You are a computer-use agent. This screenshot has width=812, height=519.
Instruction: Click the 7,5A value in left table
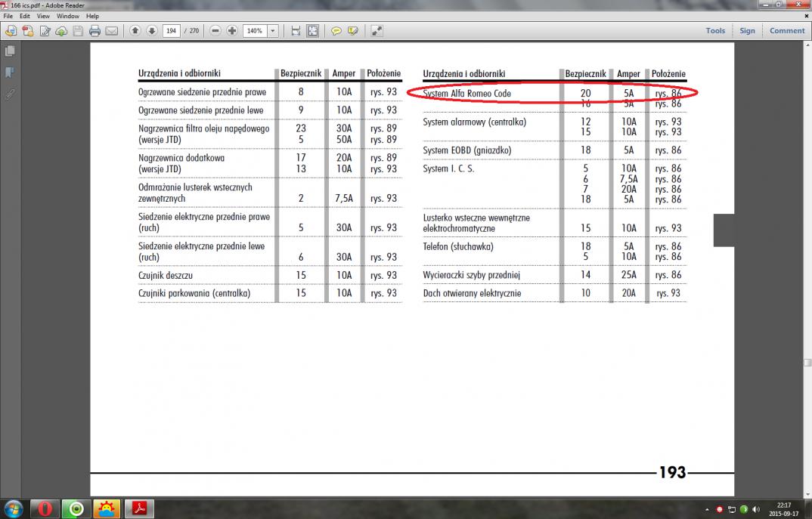pyautogui.click(x=344, y=199)
